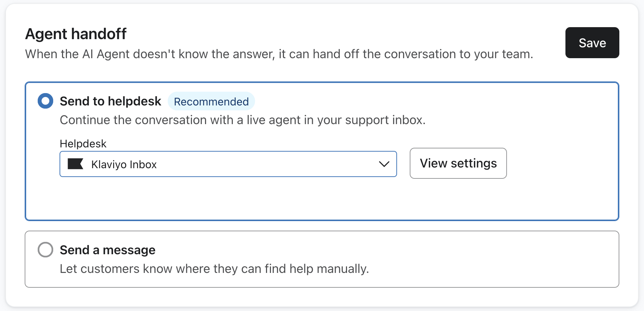644x311 pixels.
Task: Click the 'Klaviyo Inbox' text in the dropdown
Action: pos(124,164)
